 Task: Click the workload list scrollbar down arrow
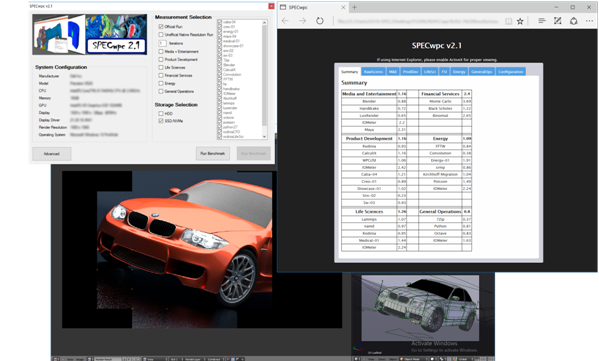[x=264, y=136]
